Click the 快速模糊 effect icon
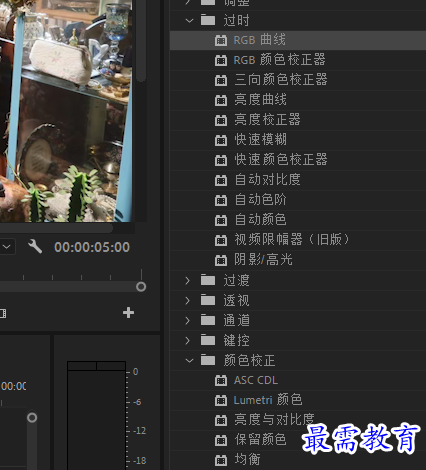The width and height of the screenshot is (426, 470). click(x=221, y=140)
